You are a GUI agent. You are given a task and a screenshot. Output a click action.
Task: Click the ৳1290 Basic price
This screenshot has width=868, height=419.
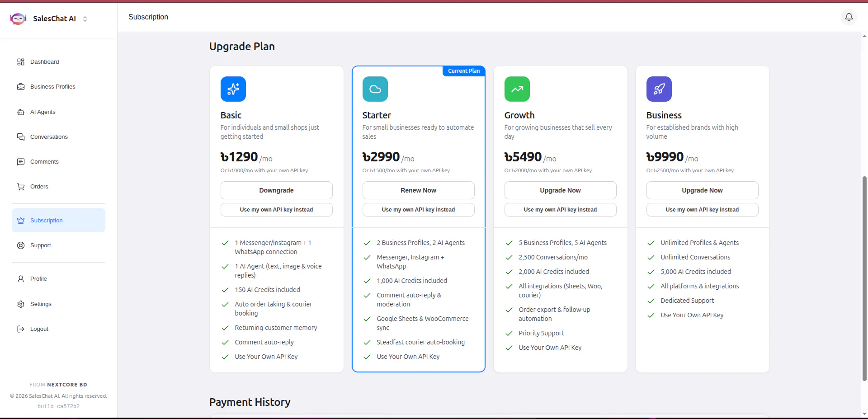[239, 157]
